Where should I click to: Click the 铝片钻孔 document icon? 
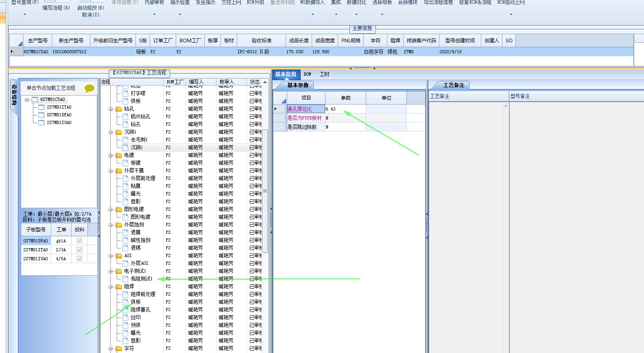point(125,116)
